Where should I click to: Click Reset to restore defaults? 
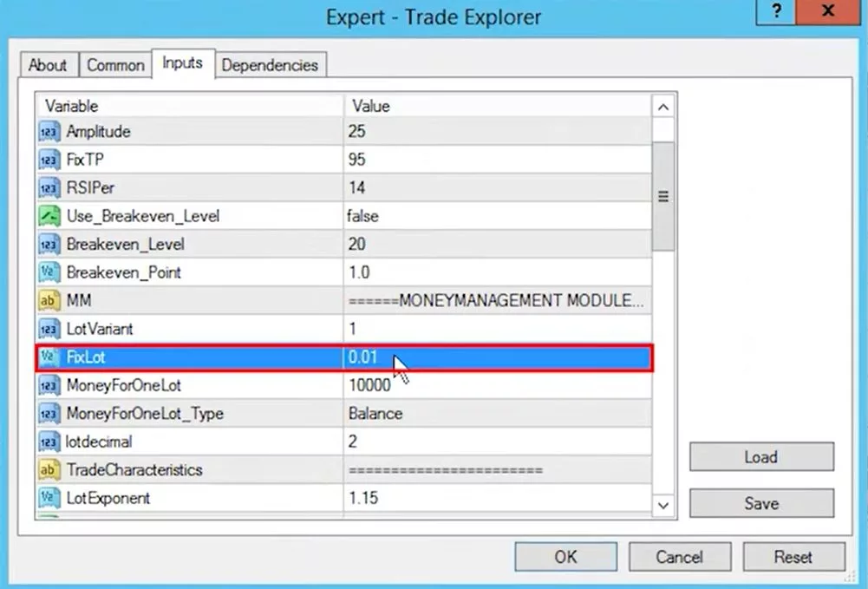tap(793, 557)
